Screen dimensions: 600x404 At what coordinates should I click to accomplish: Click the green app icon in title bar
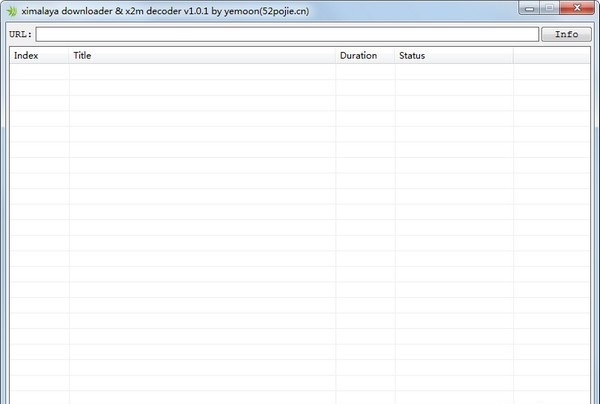click(11, 11)
